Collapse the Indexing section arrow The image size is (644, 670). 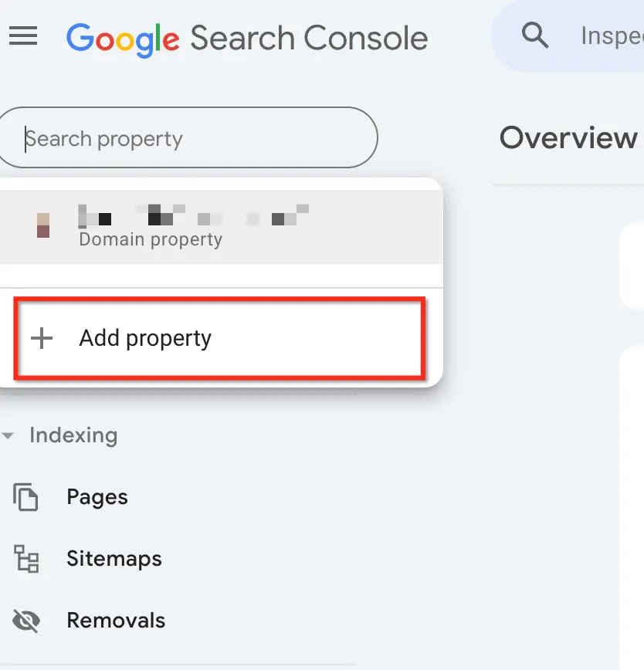(8, 436)
